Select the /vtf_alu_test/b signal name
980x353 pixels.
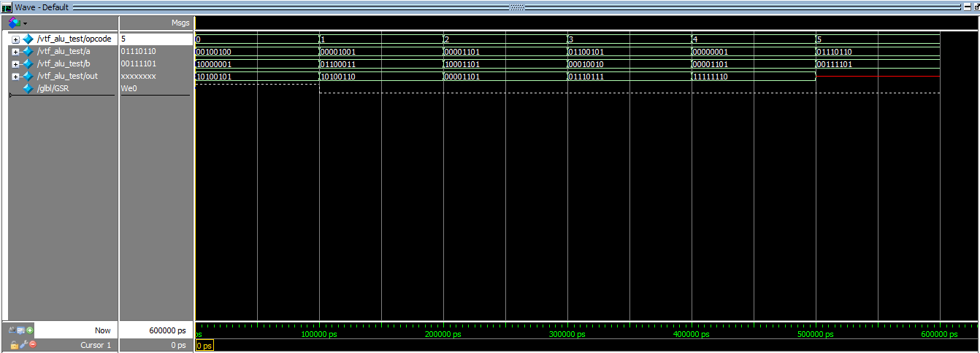64,63
